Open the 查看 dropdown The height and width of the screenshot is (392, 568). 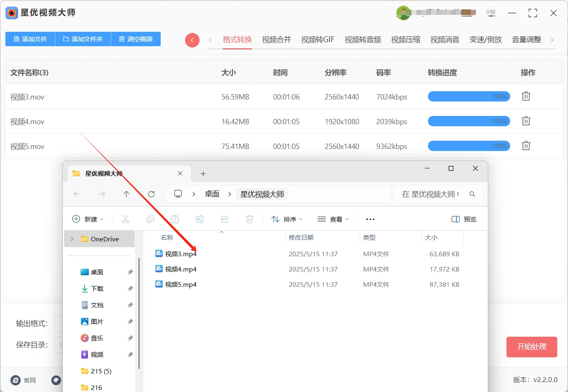coord(333,219)
